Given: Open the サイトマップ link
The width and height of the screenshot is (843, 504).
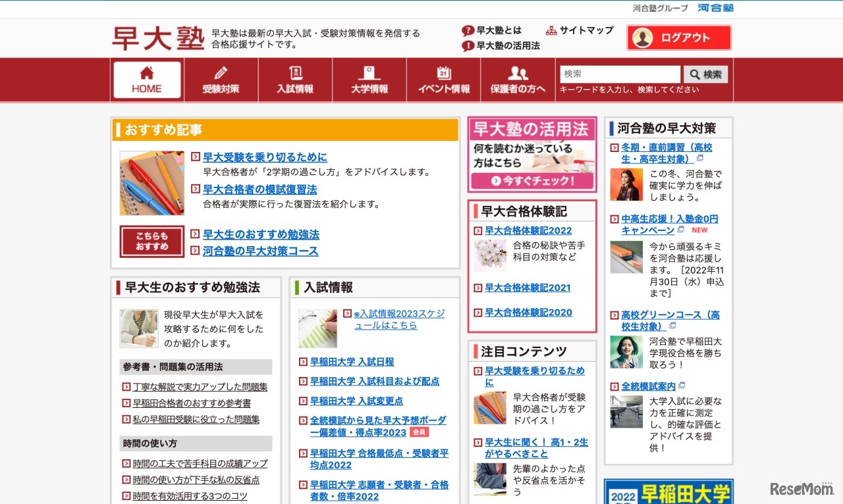Looking at the screenshot, I should coord(580,30).
